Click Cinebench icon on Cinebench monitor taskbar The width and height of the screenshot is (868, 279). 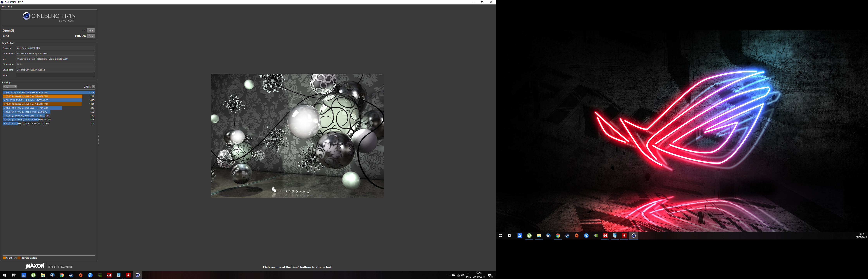pos(138,275)
